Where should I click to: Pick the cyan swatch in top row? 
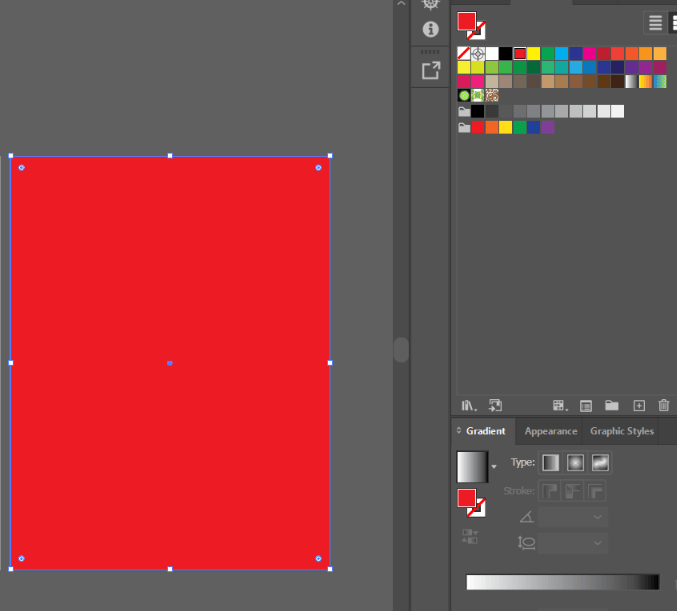coord(562,54)
